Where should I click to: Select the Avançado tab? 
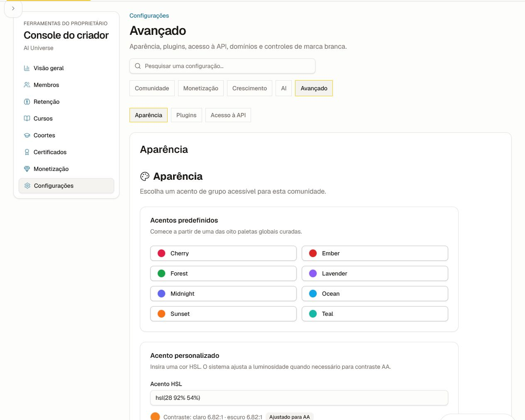(314, 88)
